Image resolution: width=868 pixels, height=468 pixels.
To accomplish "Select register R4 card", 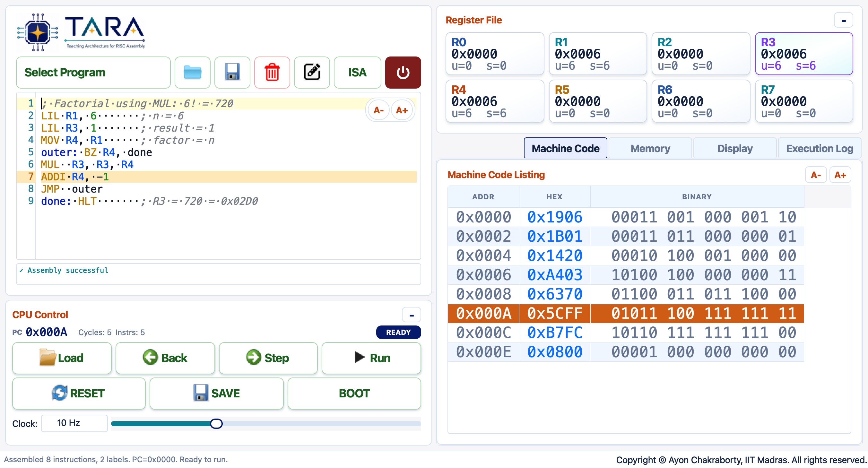I will [x=495, y=101].
